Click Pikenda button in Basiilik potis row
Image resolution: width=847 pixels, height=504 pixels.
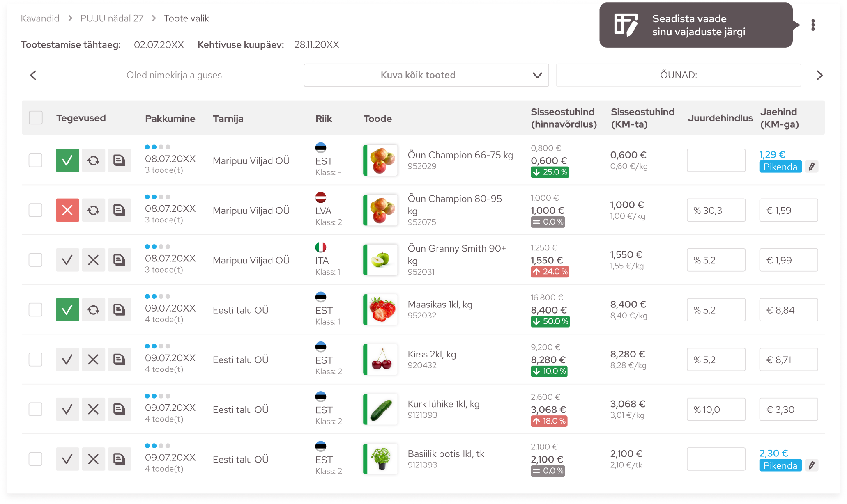(780, 465)
